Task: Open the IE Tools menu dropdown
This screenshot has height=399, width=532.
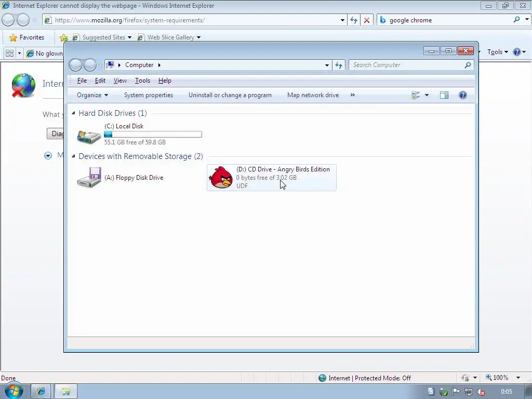Action: tap(497, 52)
